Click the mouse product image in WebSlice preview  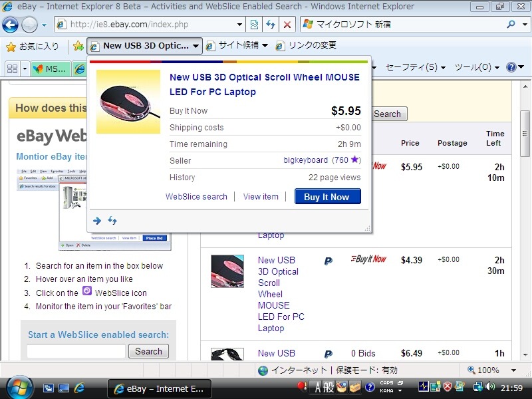(128, 102)
